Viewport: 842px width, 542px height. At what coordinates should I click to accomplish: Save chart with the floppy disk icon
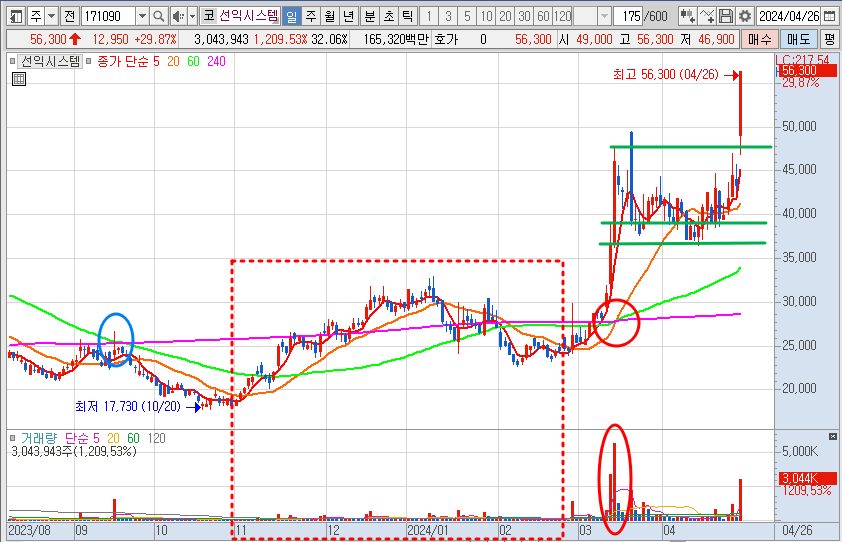pos(726,17)
